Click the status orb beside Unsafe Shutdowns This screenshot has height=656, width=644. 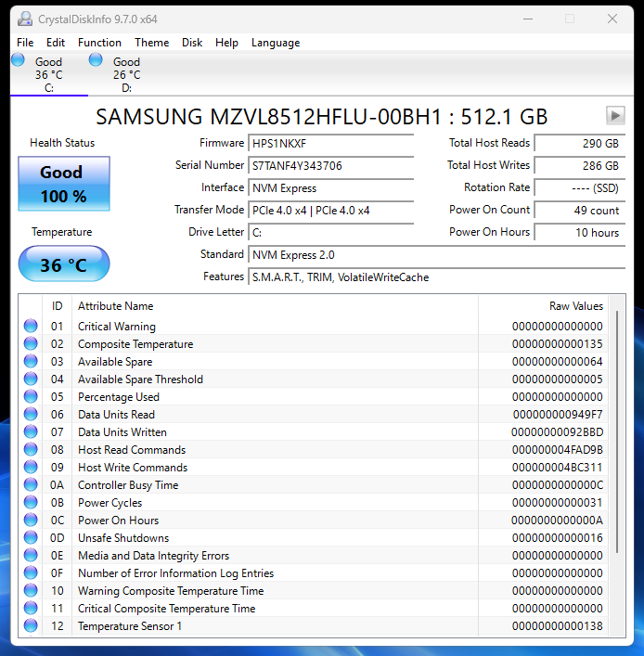click(31, 538)
